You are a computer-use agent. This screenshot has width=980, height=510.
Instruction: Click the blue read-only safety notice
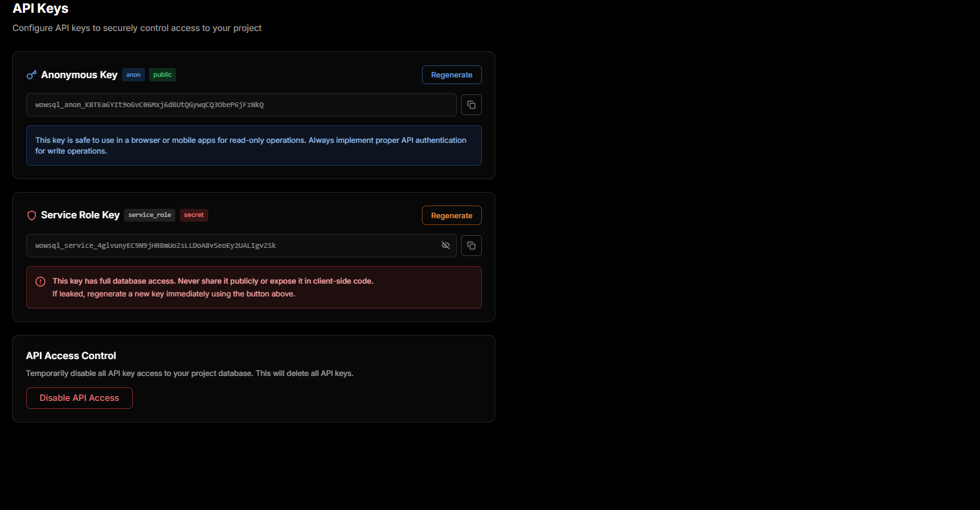254,145
